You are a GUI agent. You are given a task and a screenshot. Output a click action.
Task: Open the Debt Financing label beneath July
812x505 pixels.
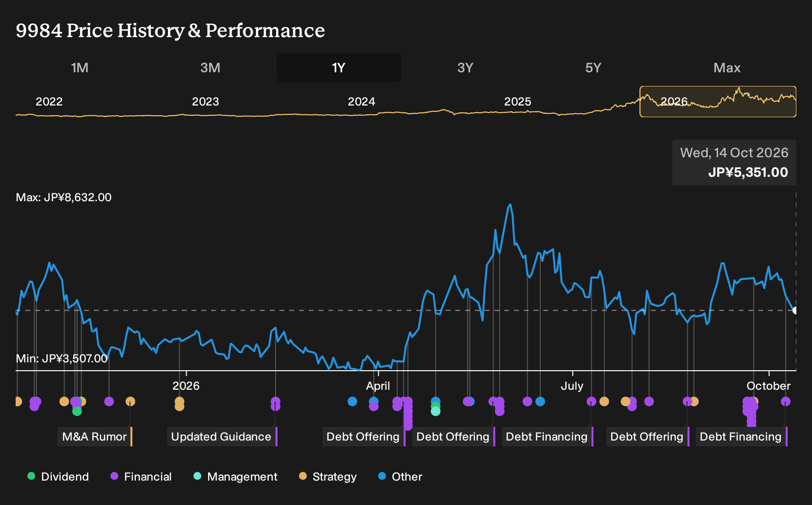[548, 437]
